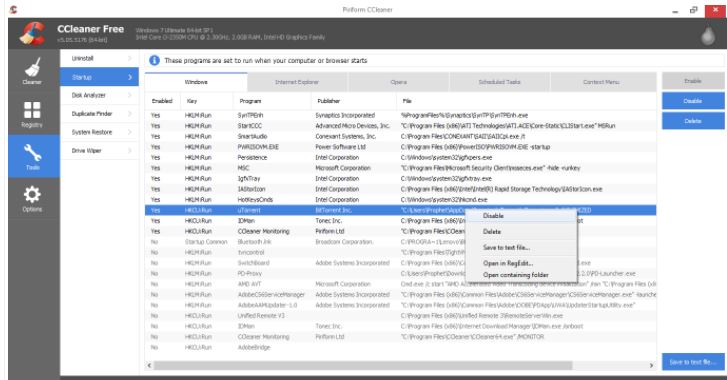Select the Bluetooth.lnk disabled entry
The image size is (727, 380).
tap(401, 242)
